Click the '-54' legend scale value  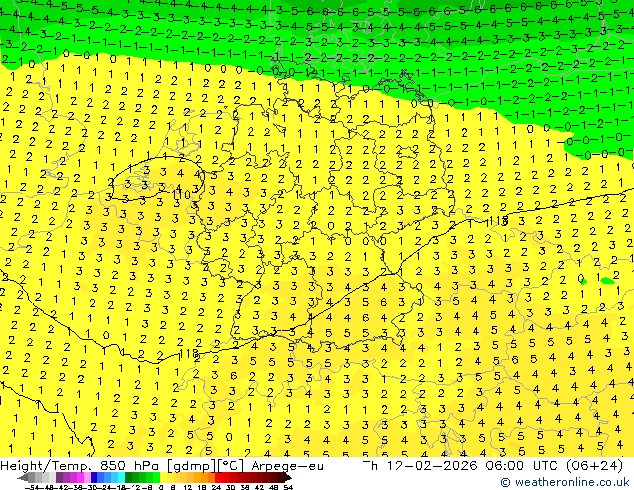tap(32, 487)
